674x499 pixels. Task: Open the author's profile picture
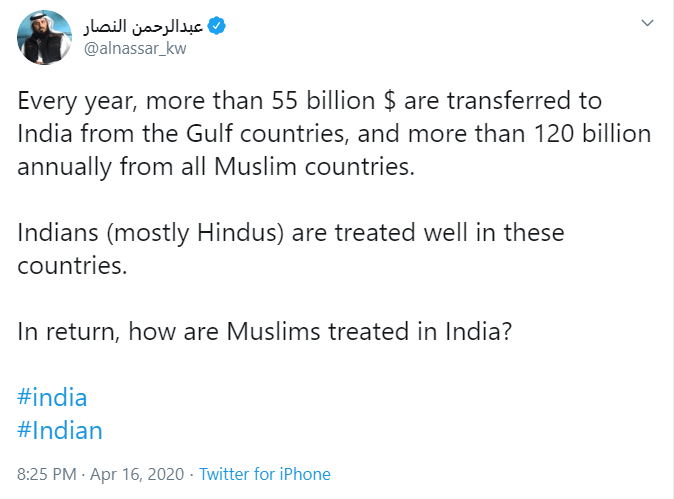click(x=44, y=36)
